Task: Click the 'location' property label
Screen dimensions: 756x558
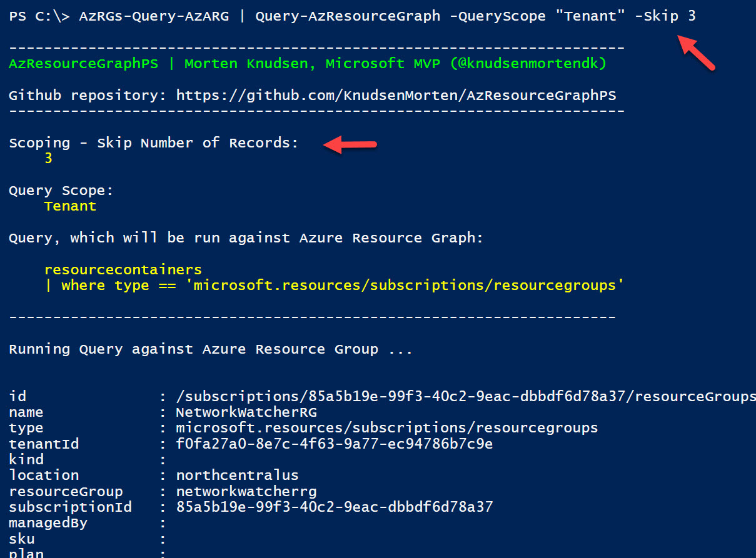Action: (x=44, y=476)
